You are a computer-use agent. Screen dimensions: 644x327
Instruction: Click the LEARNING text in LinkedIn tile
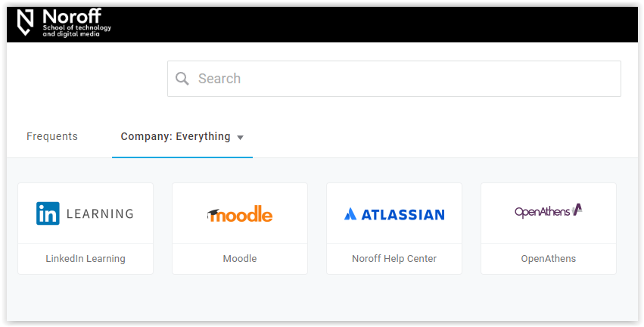[100, 213]
